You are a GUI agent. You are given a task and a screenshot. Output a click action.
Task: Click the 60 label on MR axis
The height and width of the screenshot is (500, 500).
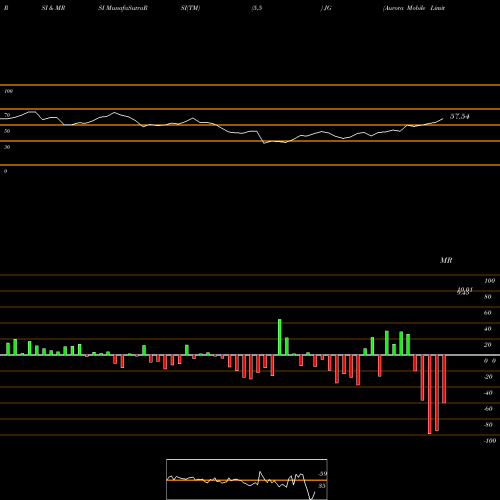(488, 313)
